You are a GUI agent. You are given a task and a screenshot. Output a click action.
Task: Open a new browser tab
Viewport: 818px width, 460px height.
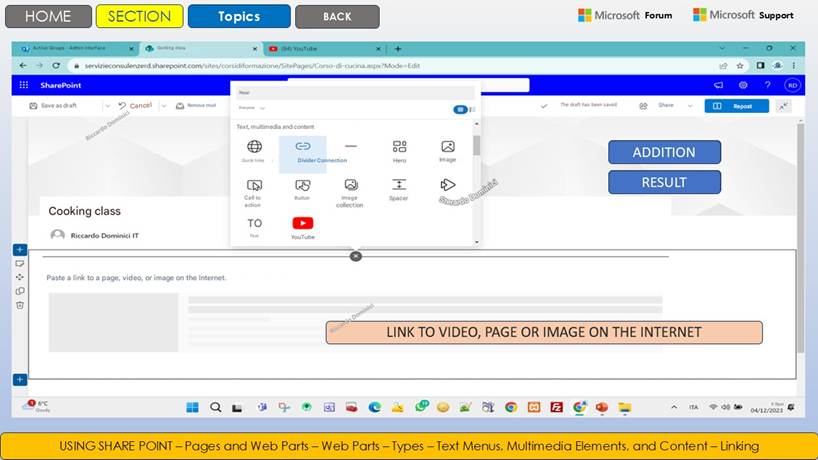pyautogui.click(x=398, y=49)
